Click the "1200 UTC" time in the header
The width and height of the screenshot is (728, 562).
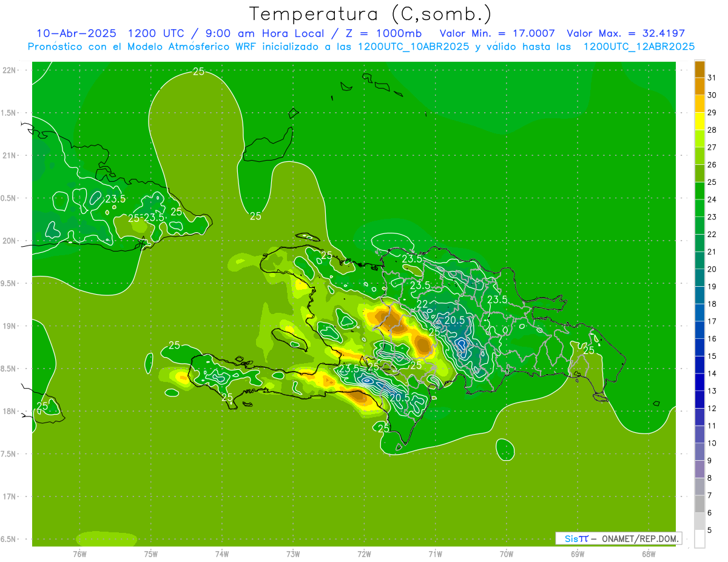[x=156, y=33]
